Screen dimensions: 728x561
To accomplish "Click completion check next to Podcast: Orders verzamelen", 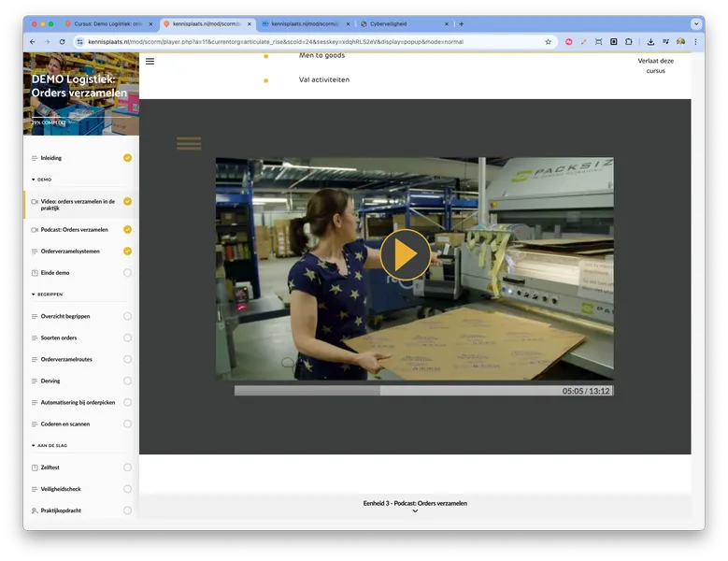I will point(127,229).
